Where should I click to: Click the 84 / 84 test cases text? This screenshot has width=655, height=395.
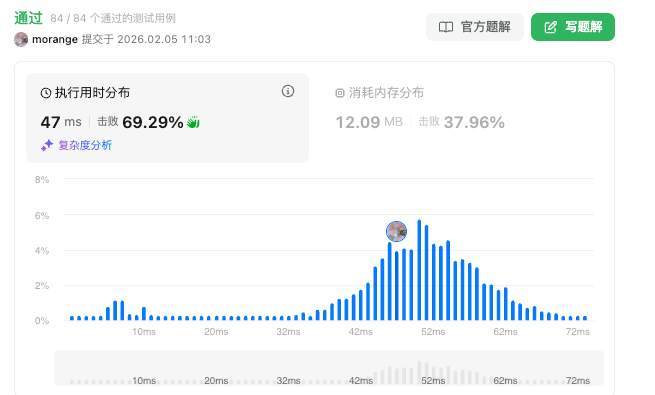click(x=113, y=18)
